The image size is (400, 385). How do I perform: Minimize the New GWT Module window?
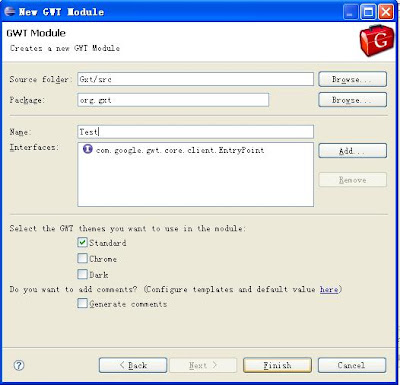click(x=351, y=12)
